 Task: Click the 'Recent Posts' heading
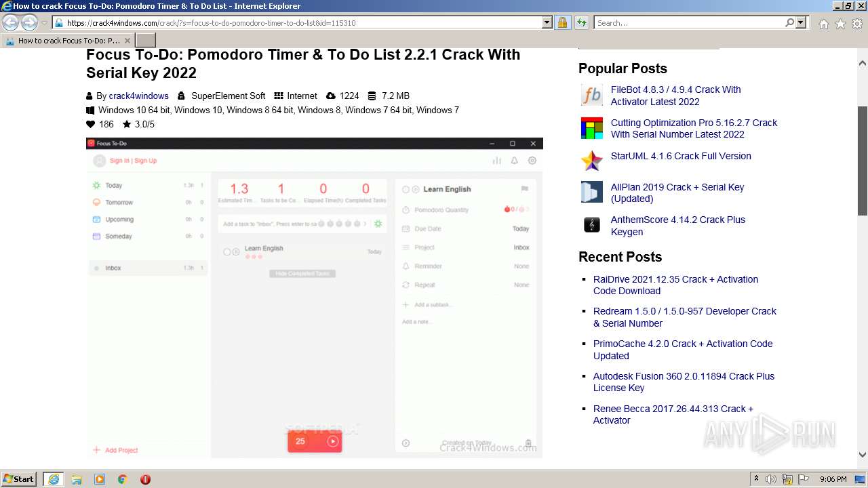tap(620, 257)
